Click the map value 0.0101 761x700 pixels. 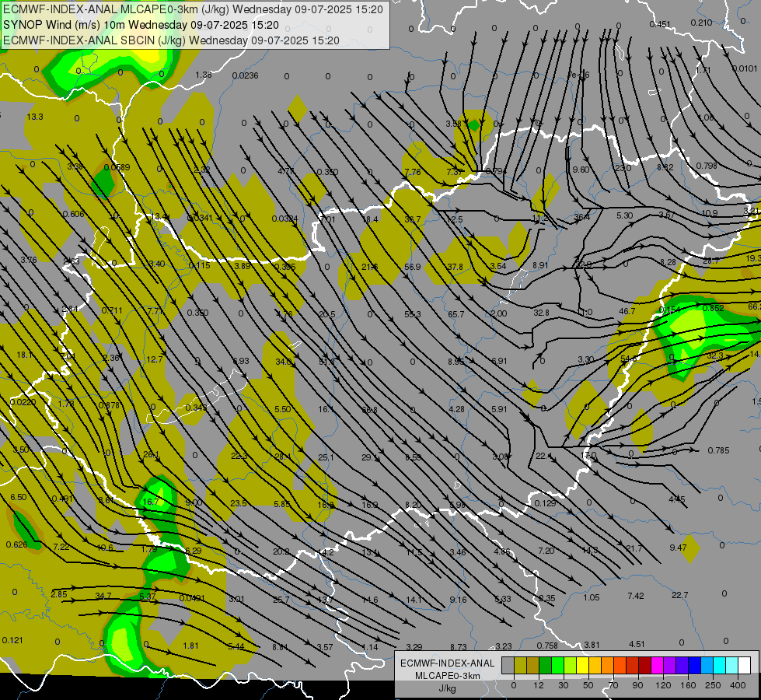click(744, 68)
